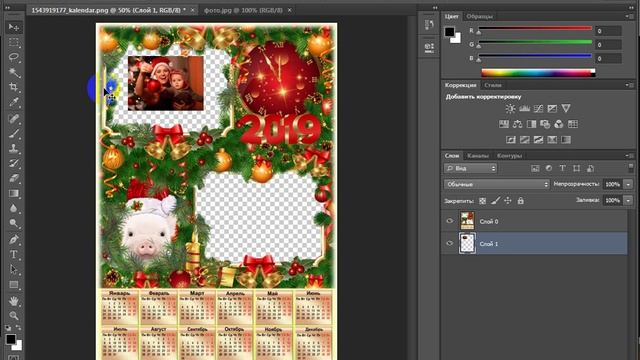Screen dimensions: 640x360
Task: Toggle filter for shape layers
Action: pos(576,168)
